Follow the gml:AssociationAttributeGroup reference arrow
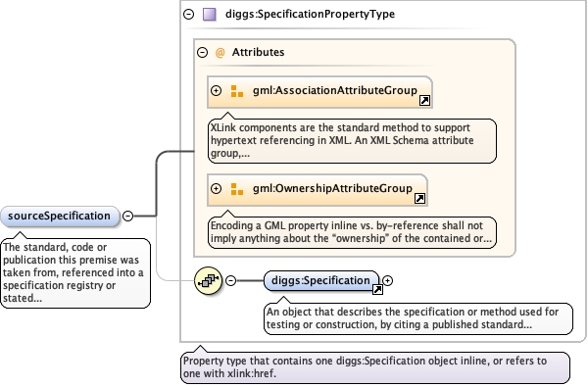This screenshot has height=387, width=588. [x=424, y=101]
